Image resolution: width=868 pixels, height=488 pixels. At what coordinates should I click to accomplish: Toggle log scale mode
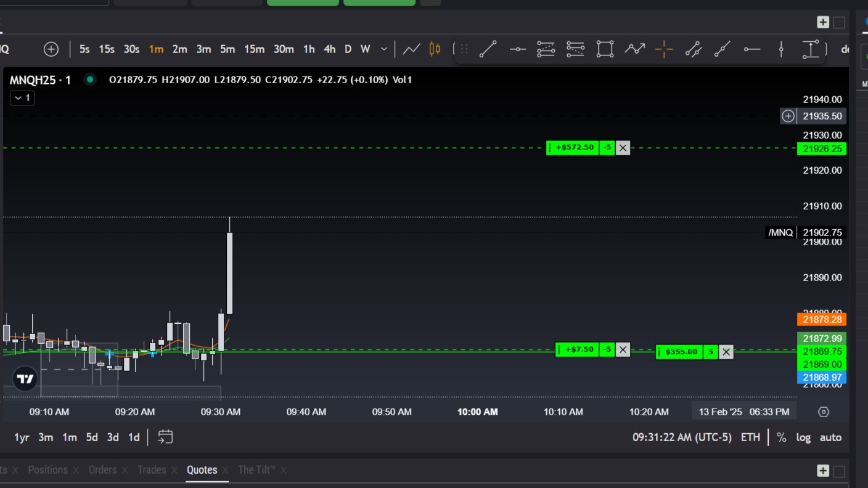tap(803, 437)
